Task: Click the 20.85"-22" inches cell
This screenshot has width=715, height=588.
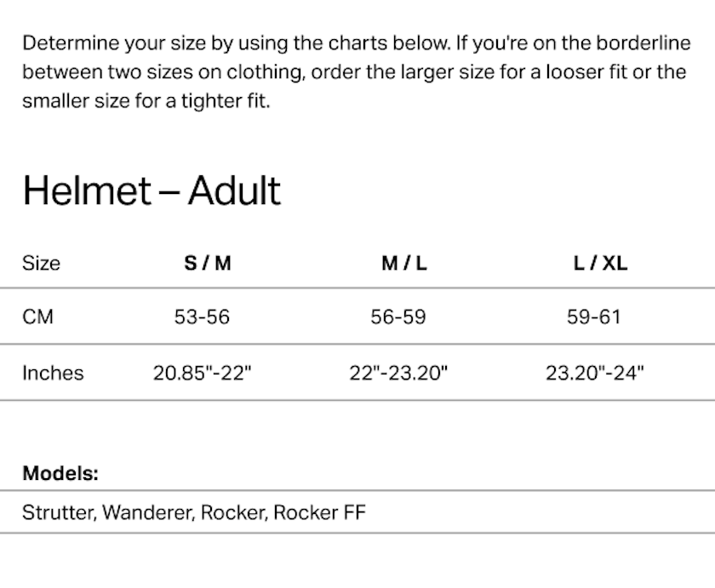Action: tap(203, 373)
